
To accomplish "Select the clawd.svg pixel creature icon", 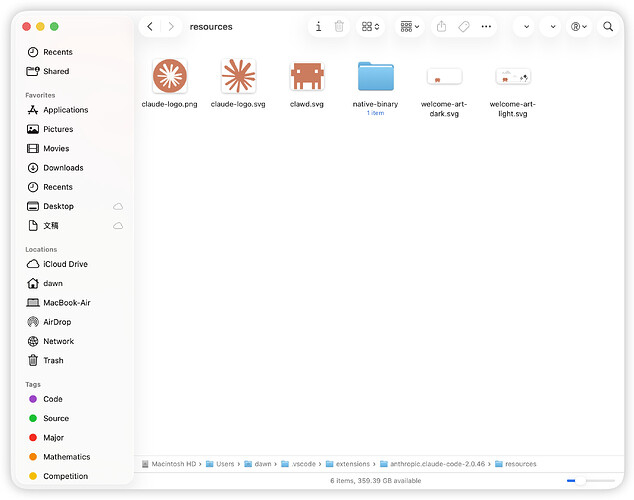I will (307, 76).
